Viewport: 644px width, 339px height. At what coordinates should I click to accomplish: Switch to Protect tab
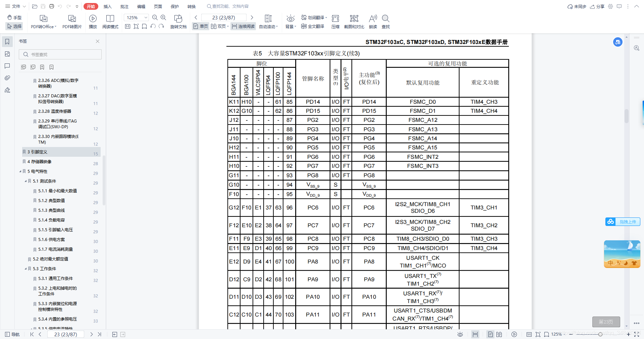[x=175, y=6]
